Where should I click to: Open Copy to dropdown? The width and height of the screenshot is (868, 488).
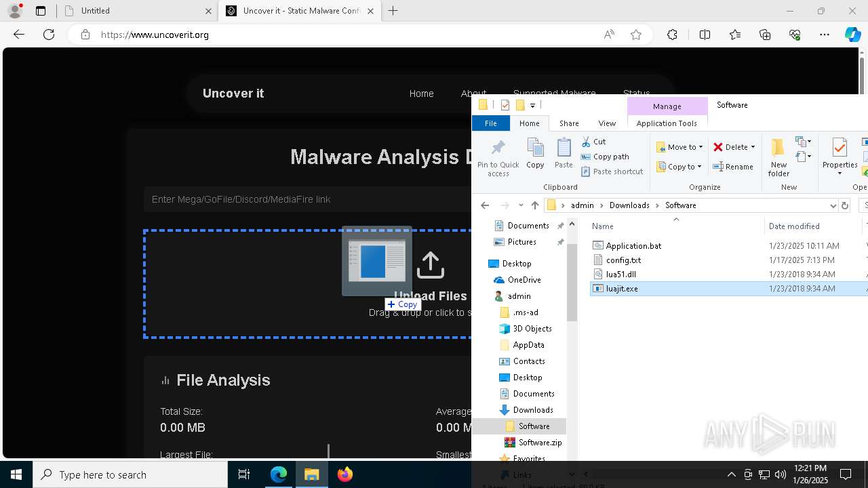pyautogui.click(x=679, y=167)
